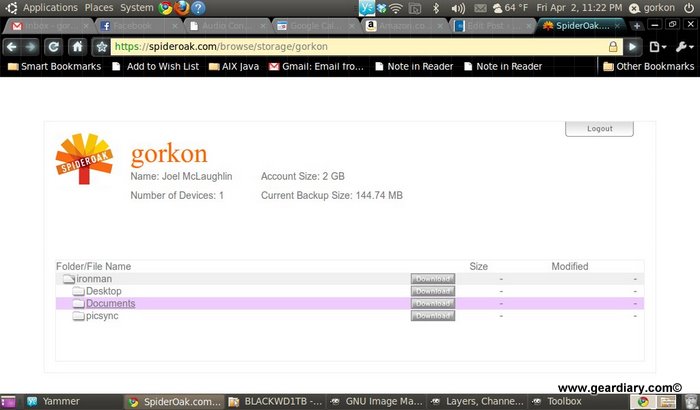Download the ironman folder
Viewport: 700px width, 410px height.
(x=433, y=279)
